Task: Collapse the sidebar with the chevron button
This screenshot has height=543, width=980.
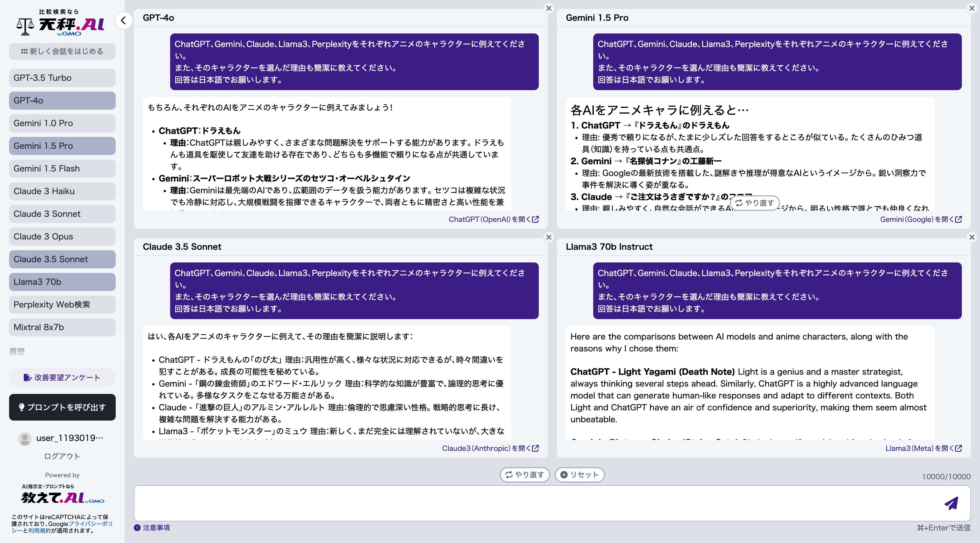Action: tap(123, 20)
